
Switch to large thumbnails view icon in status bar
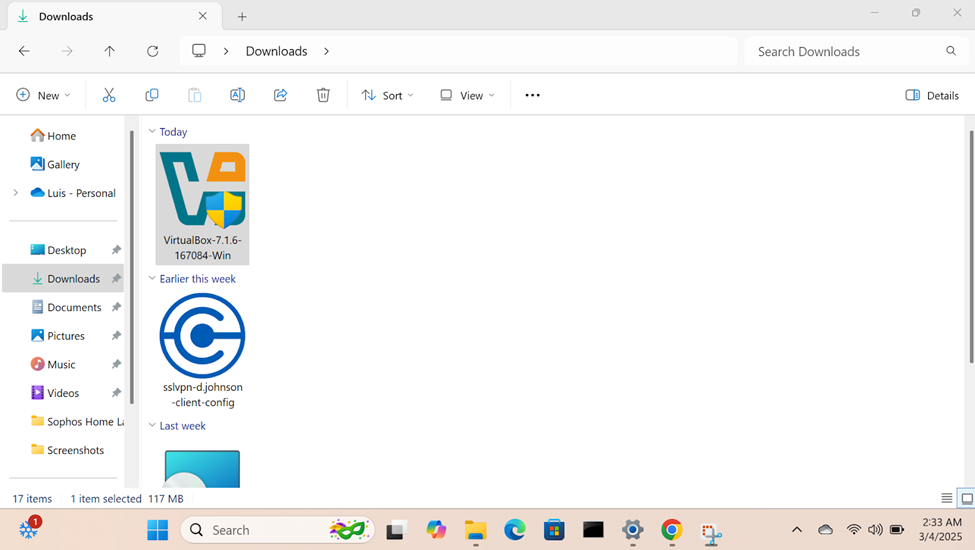pos(967,498)
